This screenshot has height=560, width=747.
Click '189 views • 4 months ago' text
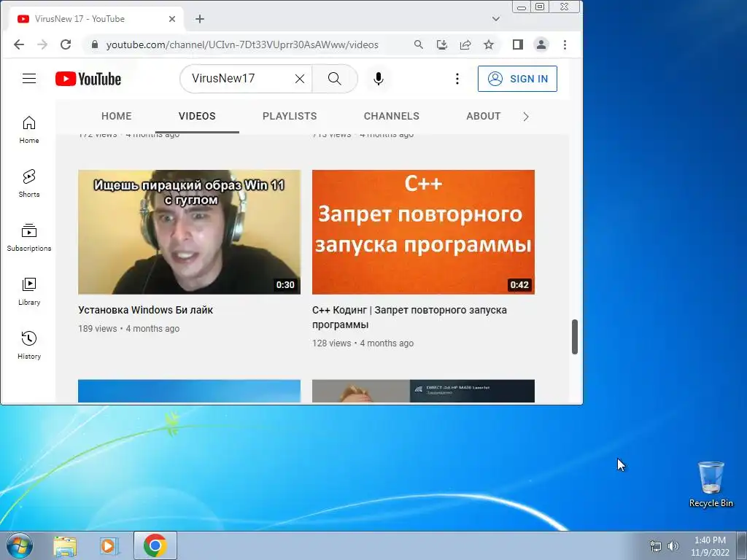[128, 329]
